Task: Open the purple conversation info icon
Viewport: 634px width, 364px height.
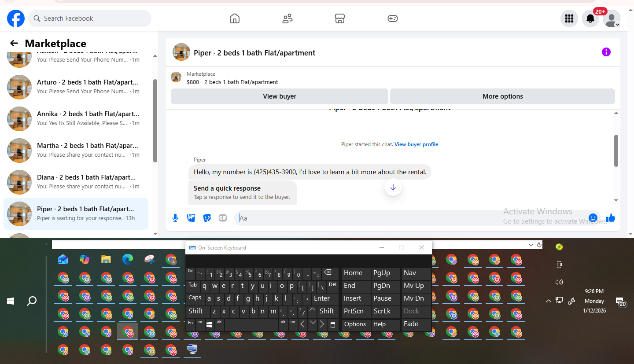Action: (x=606, y=52)
